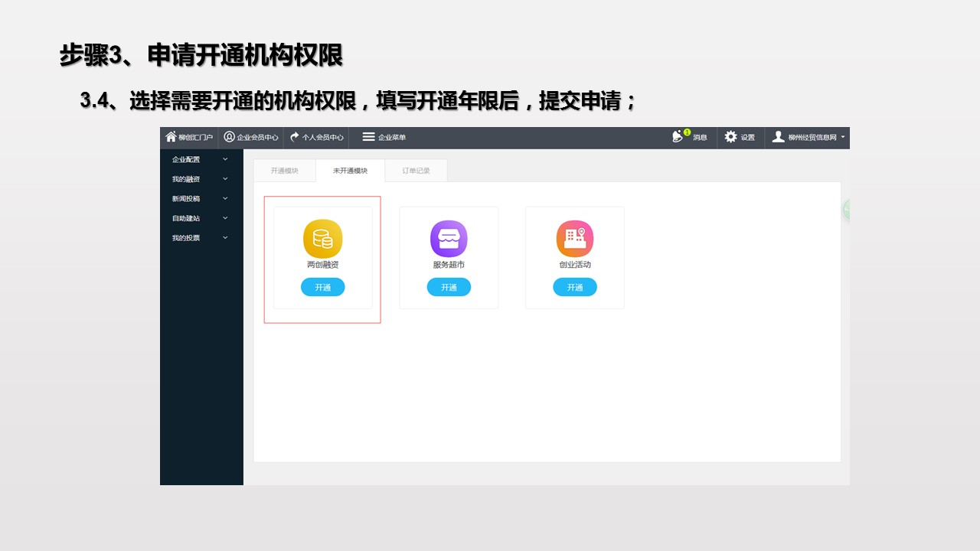Go to 个人会员中心
Screen dimensions: 980x551
coord(317,137)
